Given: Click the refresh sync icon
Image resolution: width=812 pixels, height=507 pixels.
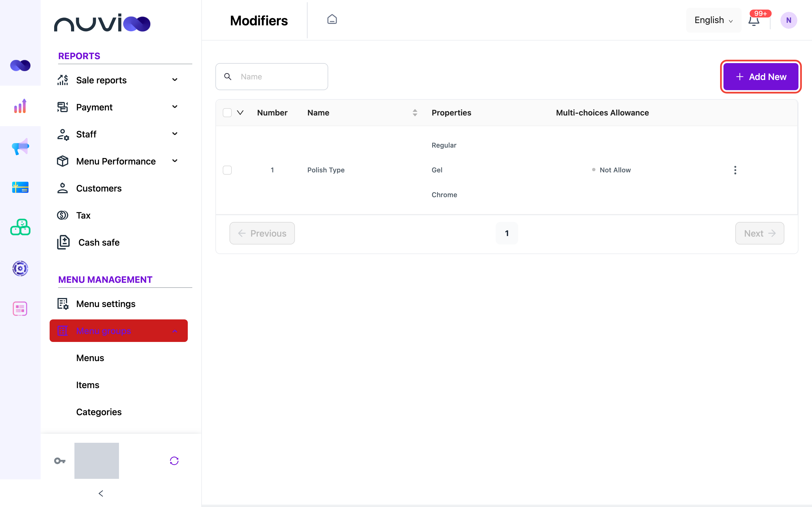Looking at the screenshot, I should point(174,461).
